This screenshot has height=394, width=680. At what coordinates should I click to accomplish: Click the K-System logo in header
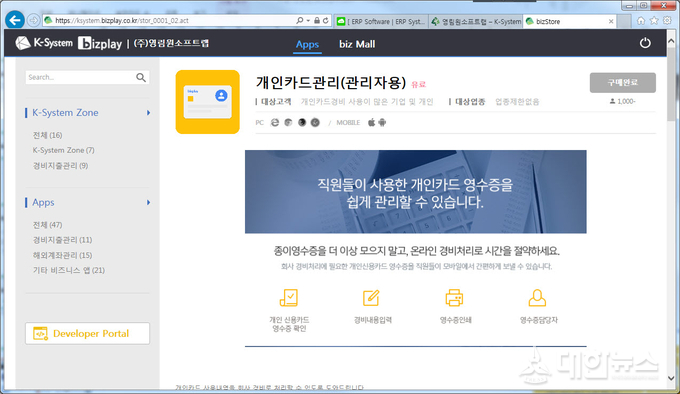coord(44,43)
